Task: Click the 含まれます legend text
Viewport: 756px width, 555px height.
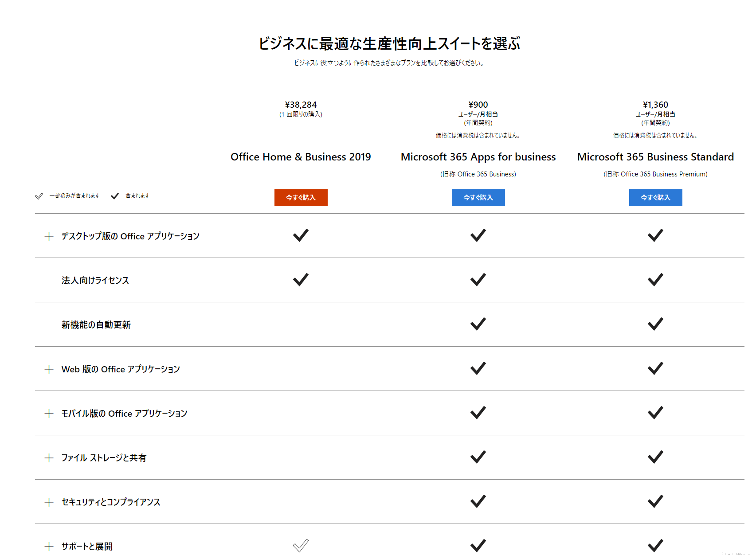Action: pyautogui.click(x=137, y=195)
